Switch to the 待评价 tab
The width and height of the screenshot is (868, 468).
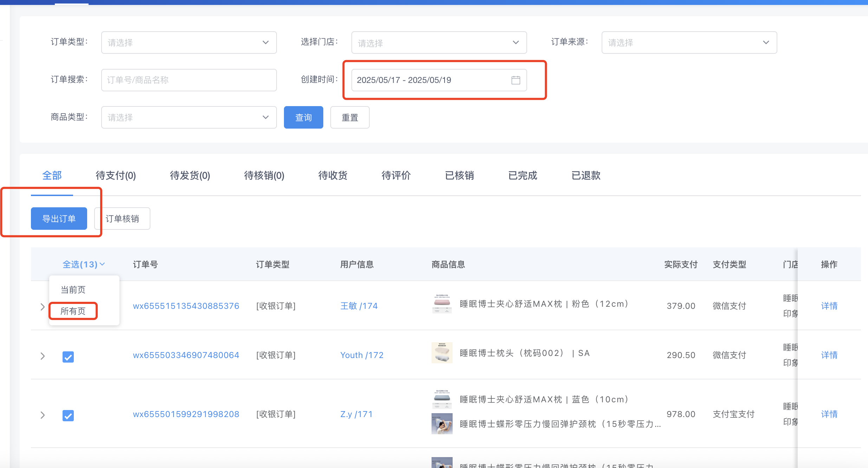pos(396,175)
